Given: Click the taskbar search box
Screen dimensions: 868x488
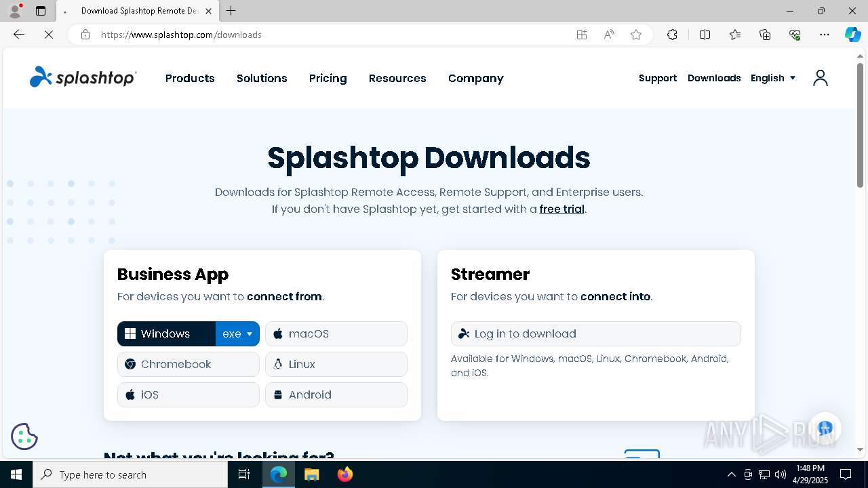Looking at the screenshot, I should coord(130,474).
